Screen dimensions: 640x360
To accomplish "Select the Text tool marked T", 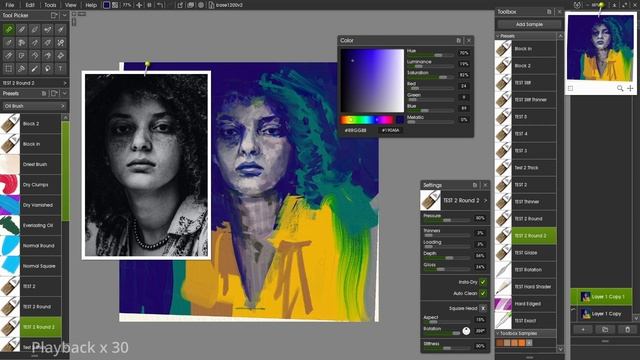I will click(x=60, y=69).
